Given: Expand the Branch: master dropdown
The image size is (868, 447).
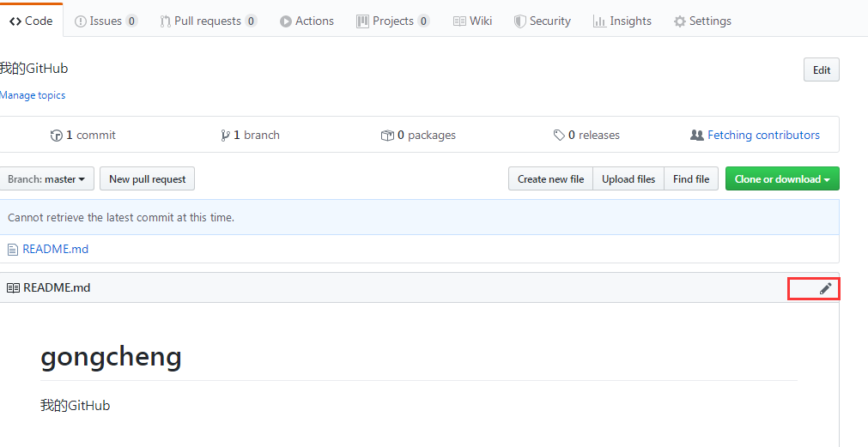Looking at the screenshot, I should (46, 178).
